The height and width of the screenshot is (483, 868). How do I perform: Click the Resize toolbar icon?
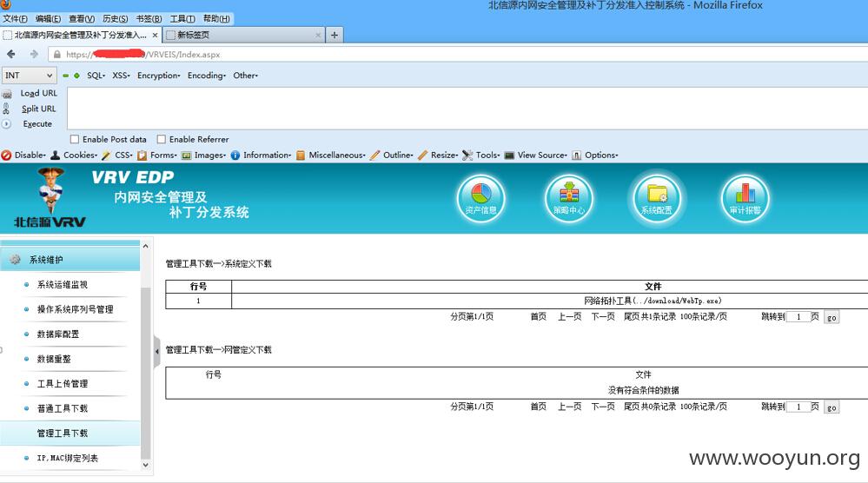423,155
